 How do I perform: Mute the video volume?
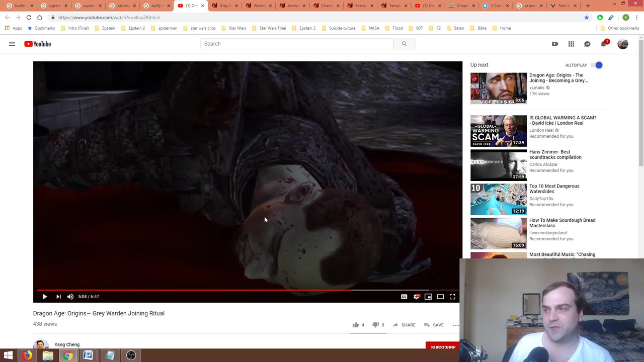coord(70,297)
